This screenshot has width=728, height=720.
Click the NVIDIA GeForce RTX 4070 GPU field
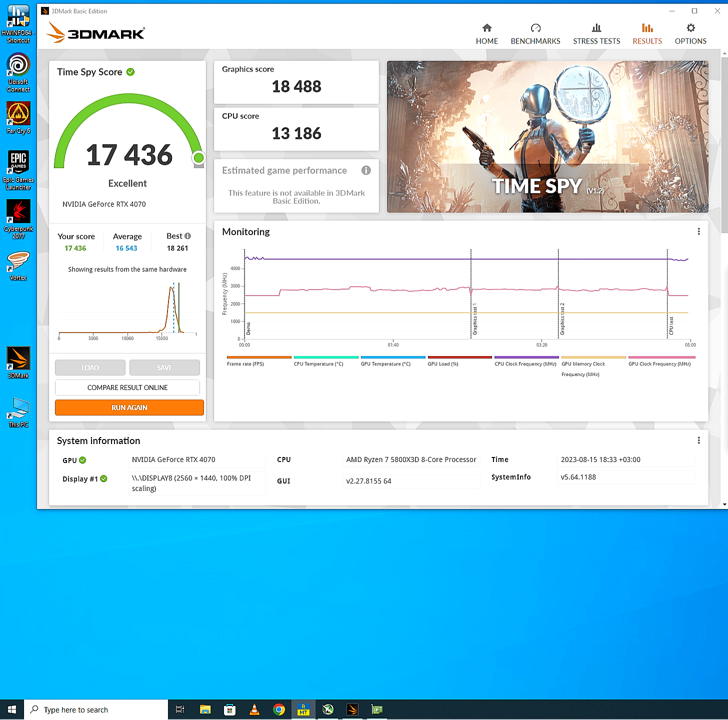click(x=197, y=459)
